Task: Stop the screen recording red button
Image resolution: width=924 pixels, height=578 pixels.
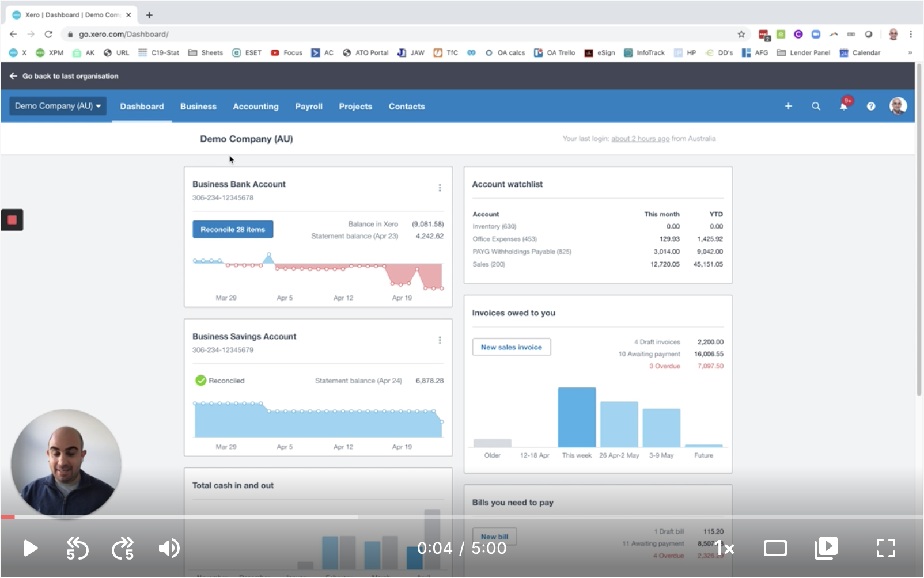Action: pyautogui.click(x=12, y=219)
